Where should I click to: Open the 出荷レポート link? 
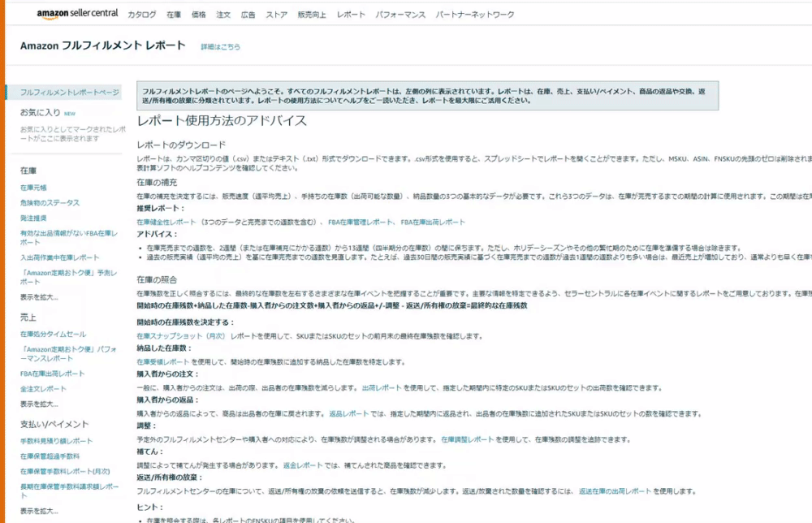click(382, 388)
